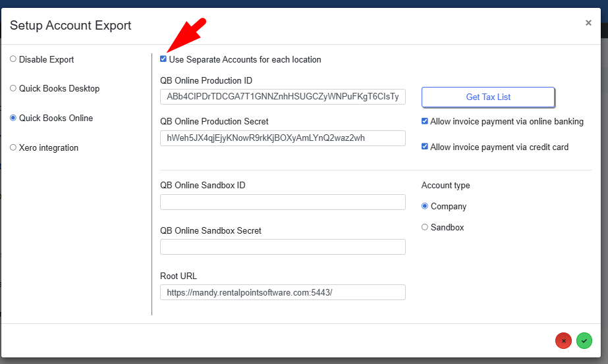Toggle Allow invoice payment via credit card
Image resolution: width=608 pixels, height=364 pixels.
click(x=425, y=147)
